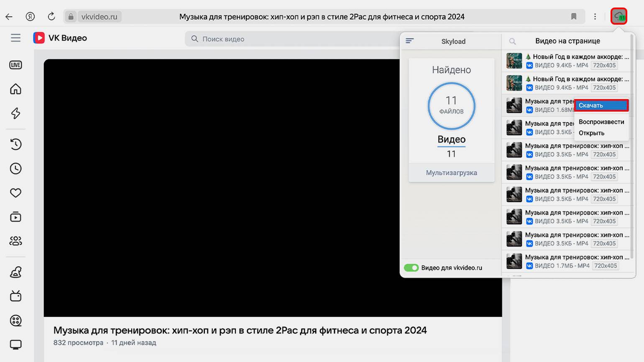Choose 'Скачать' in the context menu
The height and width of the screenshot is (362, 644).
601,105
